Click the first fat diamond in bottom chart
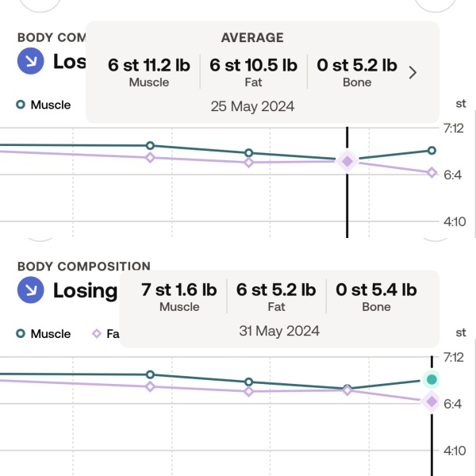Viewport: 476px width, 476px height. click(150, 386)
